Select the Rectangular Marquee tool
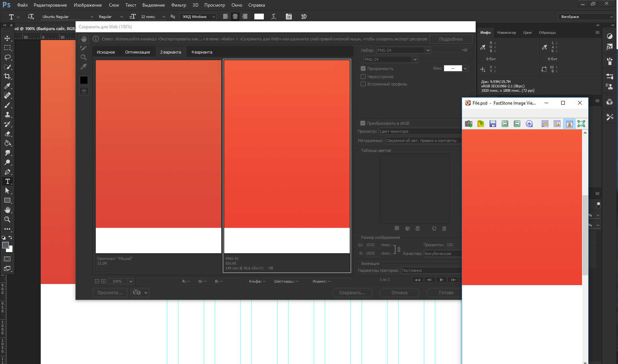Viewport: 618px width, 364px height. pyautogui.click(x=7, y=48)
